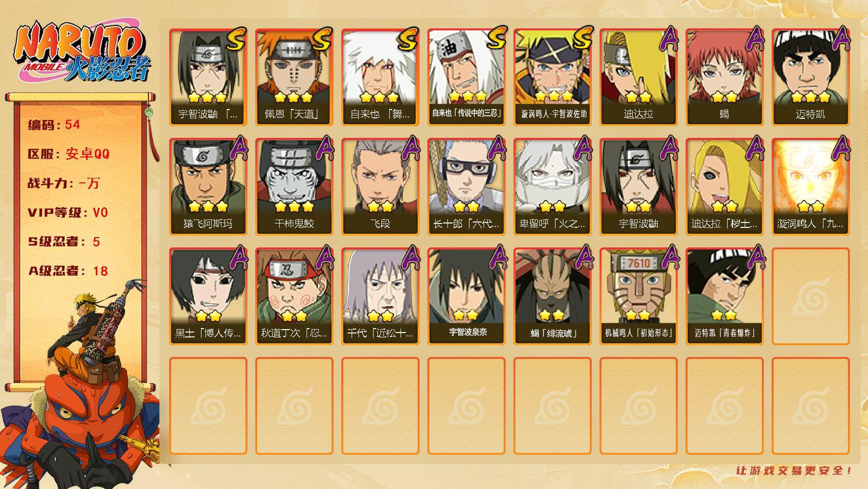Image resolution: width=868 pixels, height=489 pixels.
Task: Select the 宇智波泉奈 ninja card
Action: [x=466, y=296]
